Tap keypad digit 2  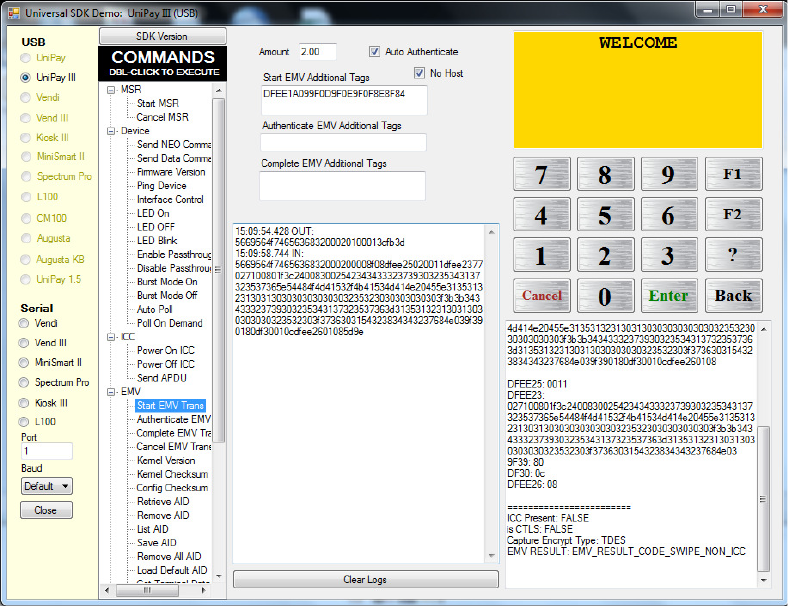click(606, 255)
